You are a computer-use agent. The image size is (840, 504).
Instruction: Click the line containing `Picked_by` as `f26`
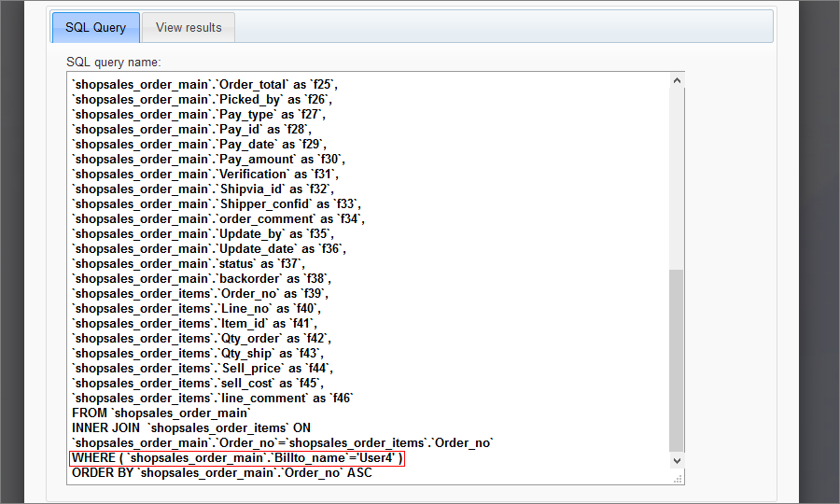202,100
